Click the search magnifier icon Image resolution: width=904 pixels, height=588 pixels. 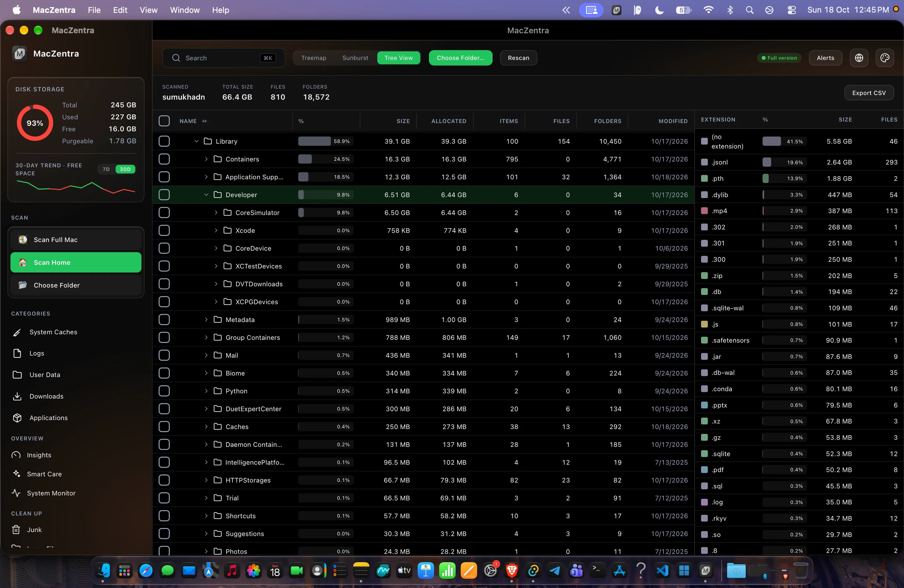176,58
